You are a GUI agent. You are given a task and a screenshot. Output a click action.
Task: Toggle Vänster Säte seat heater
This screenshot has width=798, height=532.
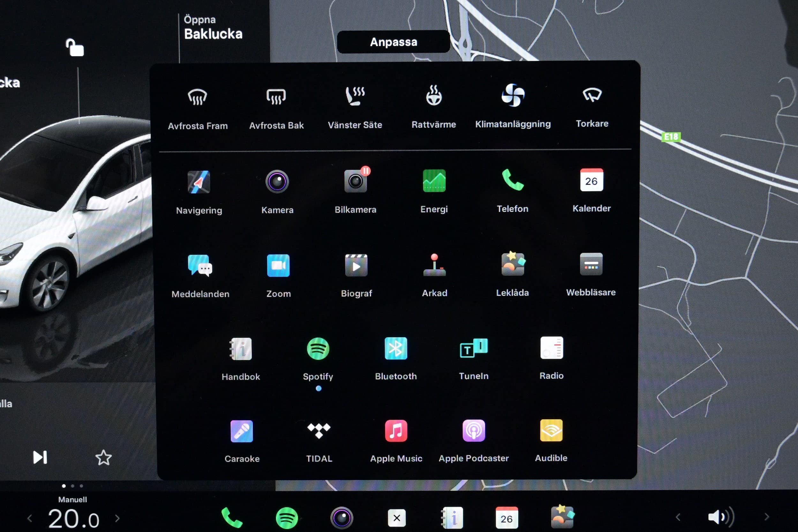point(355,96)
